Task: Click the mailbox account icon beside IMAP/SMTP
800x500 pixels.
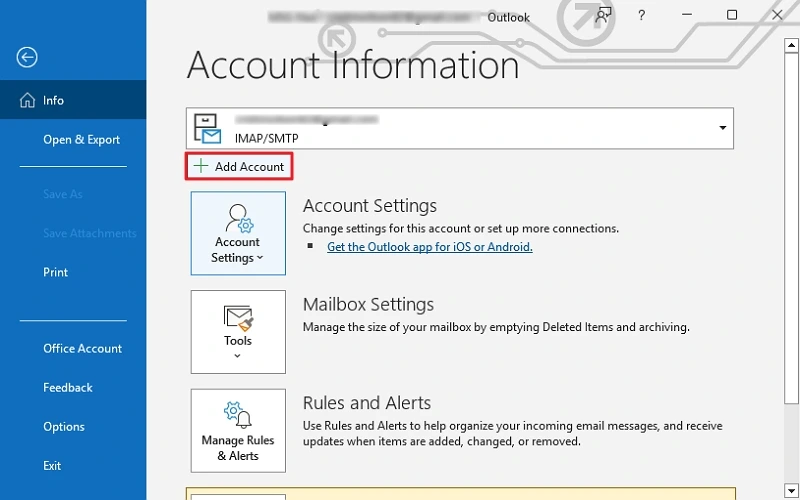Action: (x=207, y=129)
